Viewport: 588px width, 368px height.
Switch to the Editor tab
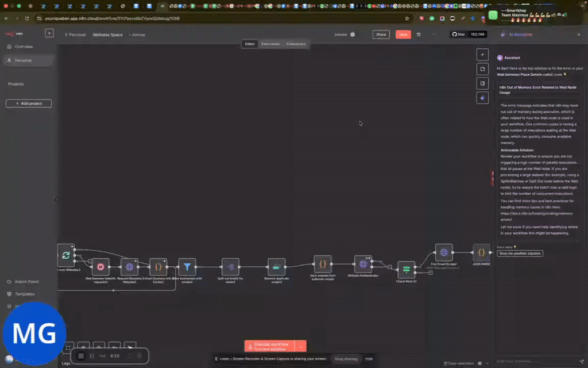[250, 44]
